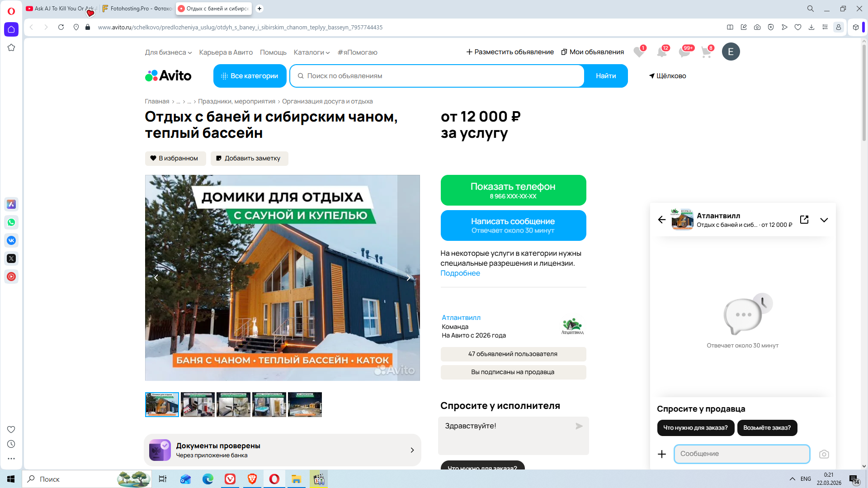Open 'Подробнее' link about licenses
This screenshot has width=868, height=488.
460,273
